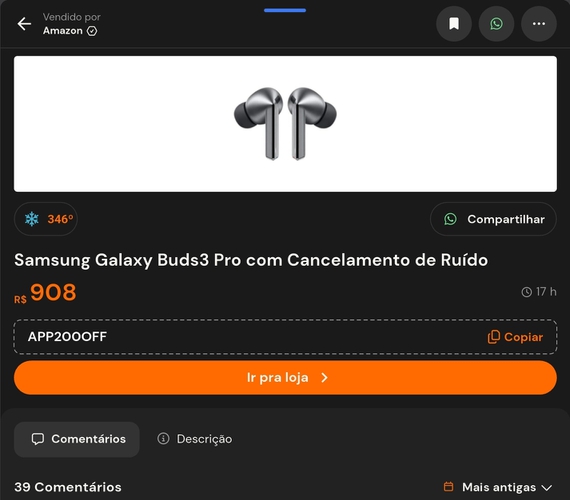Tap the snowflake cold-vote icon
This screenshot has height=500, width=570.
coord(32,219)
